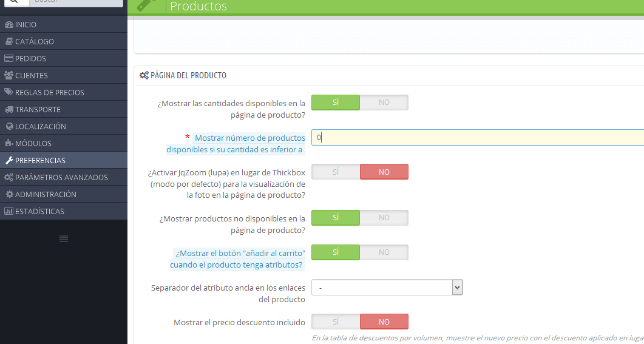Set show unavailable products to NO
This screenshot has width=644, height=344.
click(384, 218)
